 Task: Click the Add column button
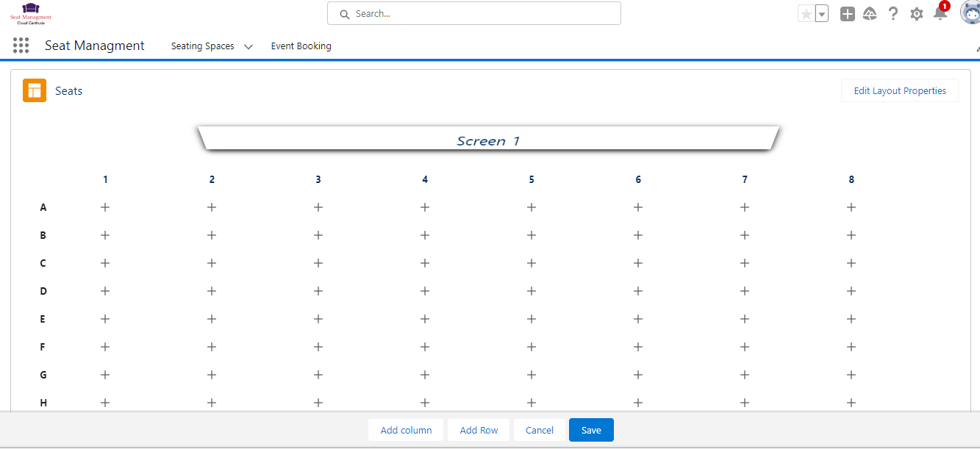pos(406,430)
